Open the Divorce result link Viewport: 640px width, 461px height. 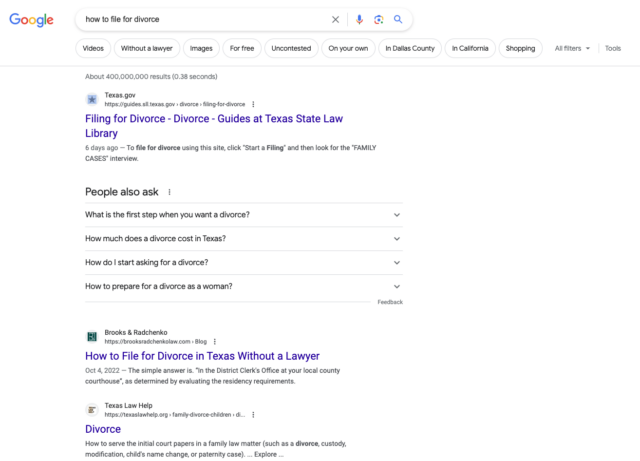(103, 429)
